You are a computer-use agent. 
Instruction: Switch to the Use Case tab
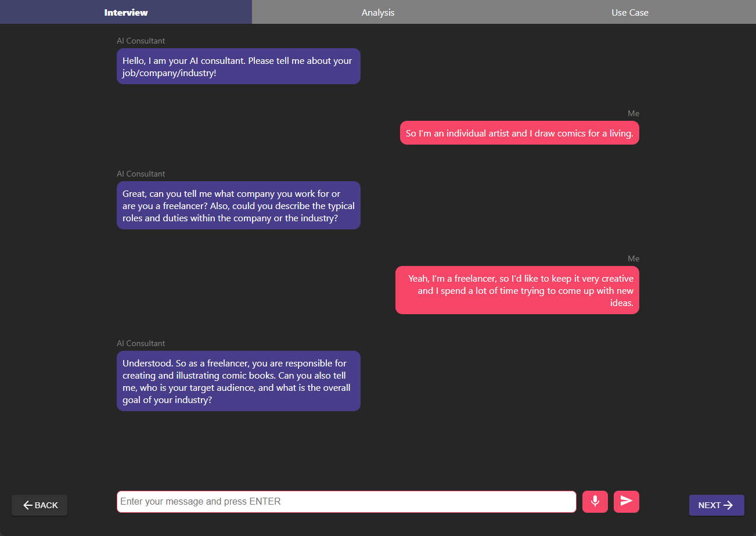pyautogui.click(x=630, y=12)
